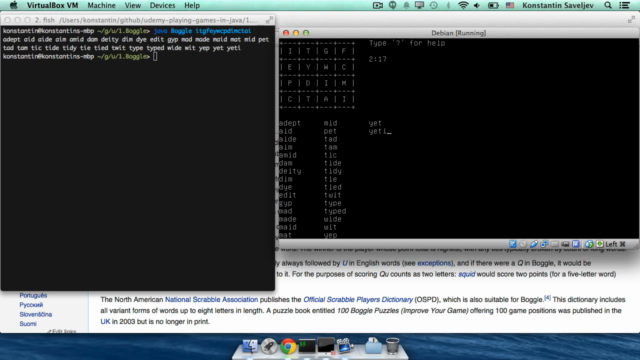This screenshot has width=640, height=360.
Task: Open the Wi-Fi status menu
Action: 463,5
